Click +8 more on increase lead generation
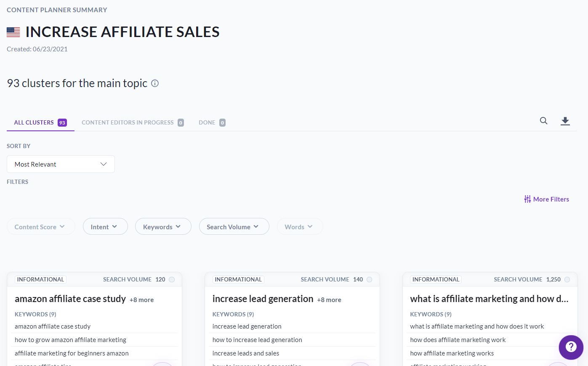The width and height of the screenshot is (588, 366). (x=329, y=300)
